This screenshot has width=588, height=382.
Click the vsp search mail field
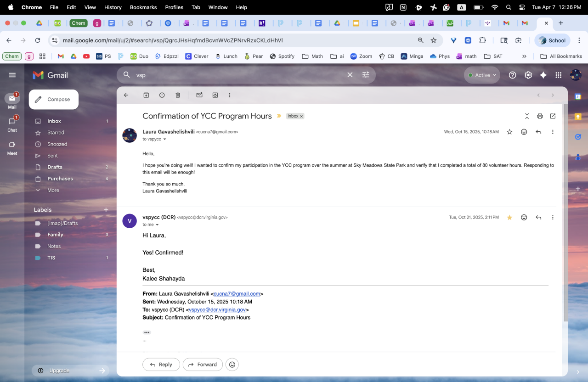pos(239,75)
